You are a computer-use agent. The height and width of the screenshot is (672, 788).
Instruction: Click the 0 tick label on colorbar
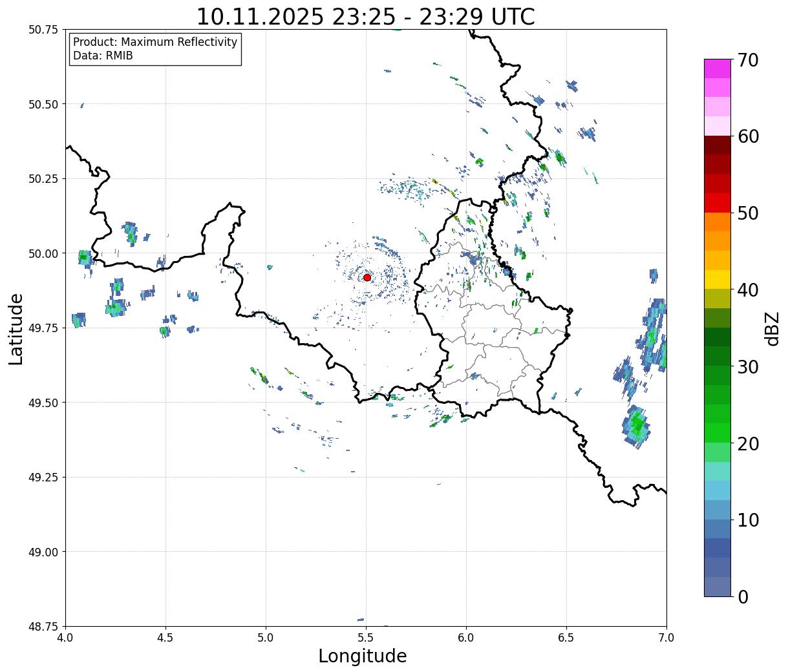[743, 597]
